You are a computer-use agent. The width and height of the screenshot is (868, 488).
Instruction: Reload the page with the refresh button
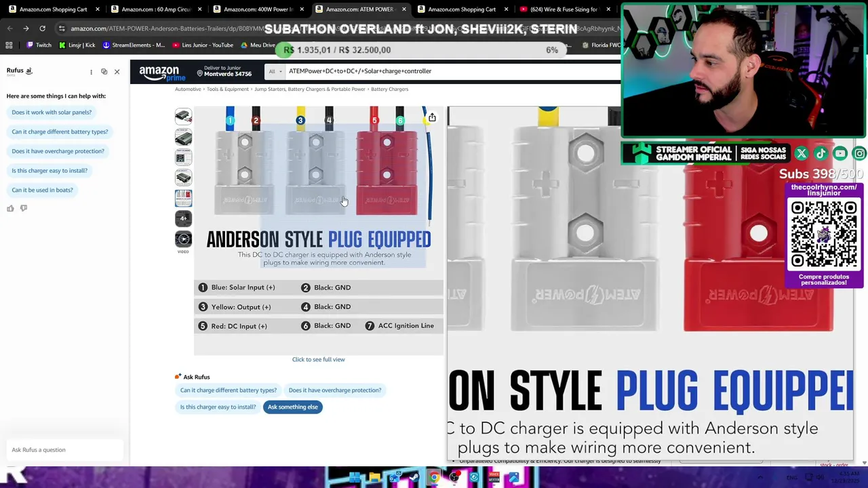42,28
